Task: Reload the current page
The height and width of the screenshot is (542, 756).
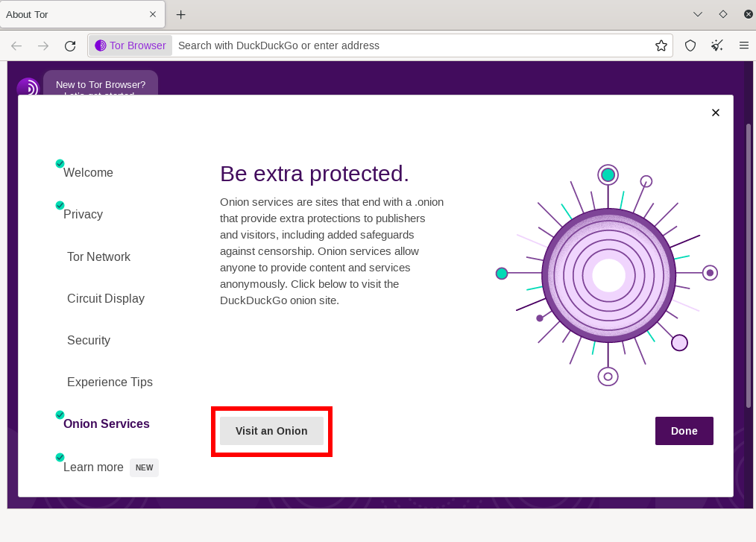Action: pyautogui.click(x=70, y=45)
